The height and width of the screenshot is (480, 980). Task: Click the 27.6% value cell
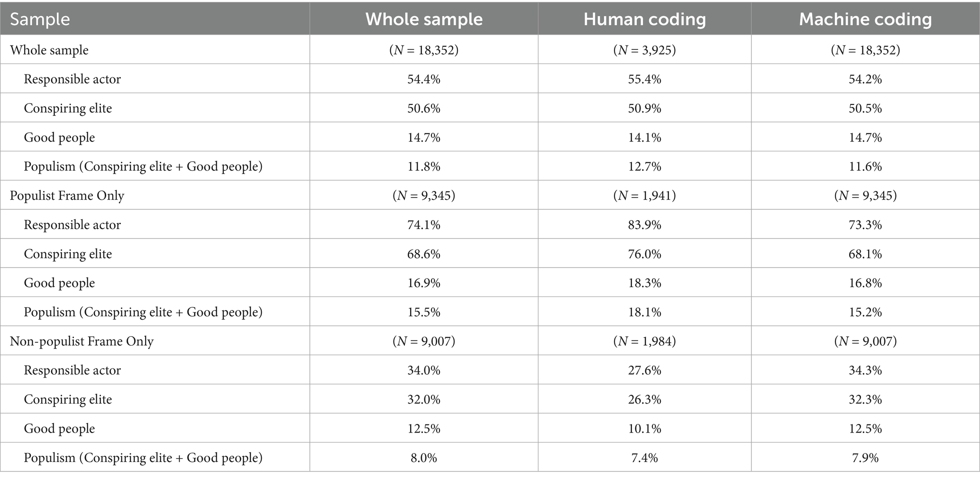tap(644, 370)
